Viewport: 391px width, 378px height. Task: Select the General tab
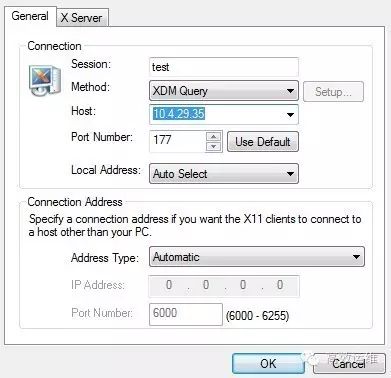(x=30, y=16)
